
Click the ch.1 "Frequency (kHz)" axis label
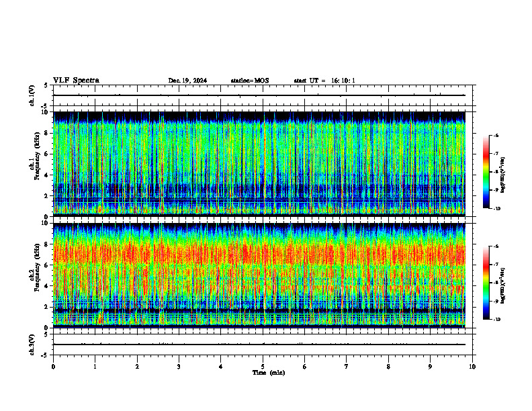pos(39,155)
